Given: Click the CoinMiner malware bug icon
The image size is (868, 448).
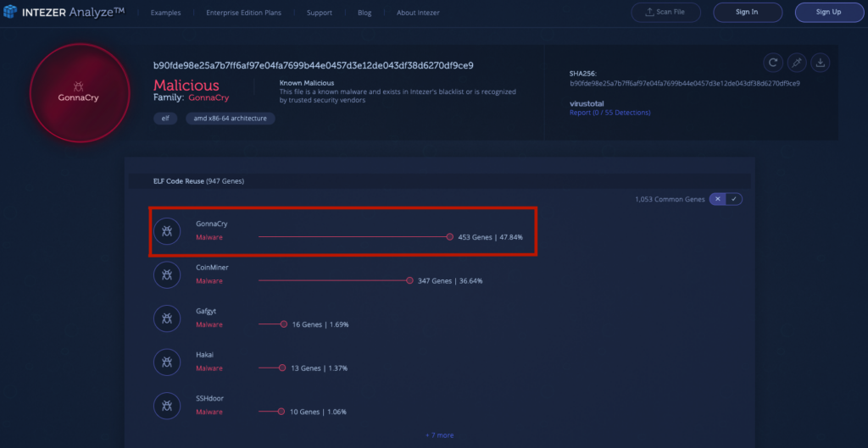Looking at the screenshot, I should click(x=167, y=274).
